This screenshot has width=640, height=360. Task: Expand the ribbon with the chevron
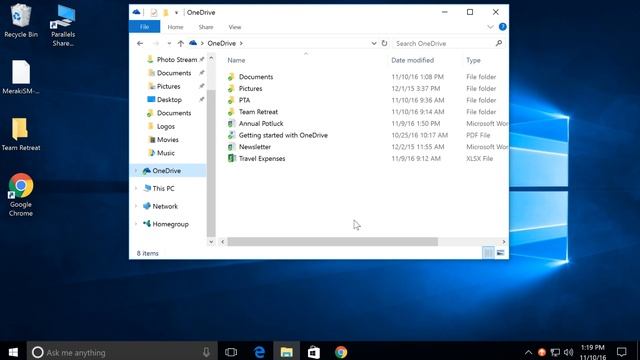click(x=490, y=27)
